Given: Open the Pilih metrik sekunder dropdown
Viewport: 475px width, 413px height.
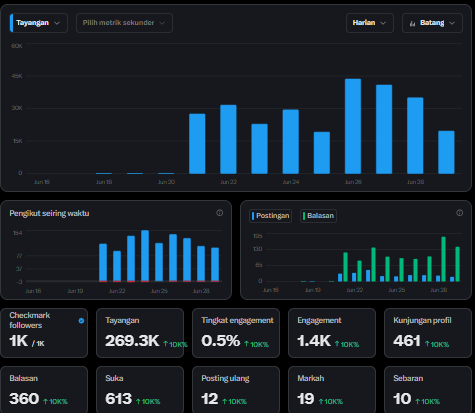Looking at the screenshot, I should [124, 23].
